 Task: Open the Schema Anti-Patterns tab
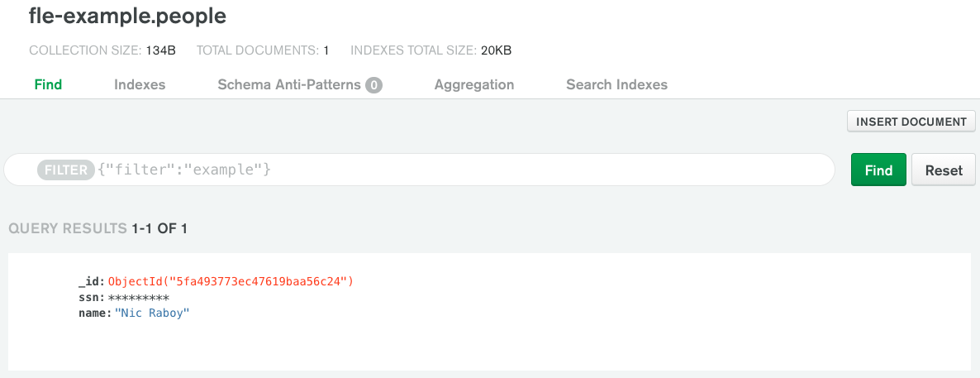288,84
